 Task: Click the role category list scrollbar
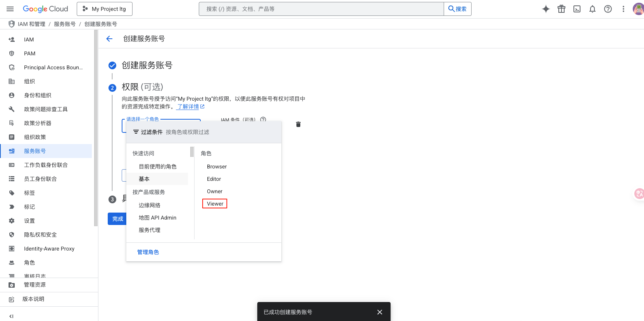[192, 152]
